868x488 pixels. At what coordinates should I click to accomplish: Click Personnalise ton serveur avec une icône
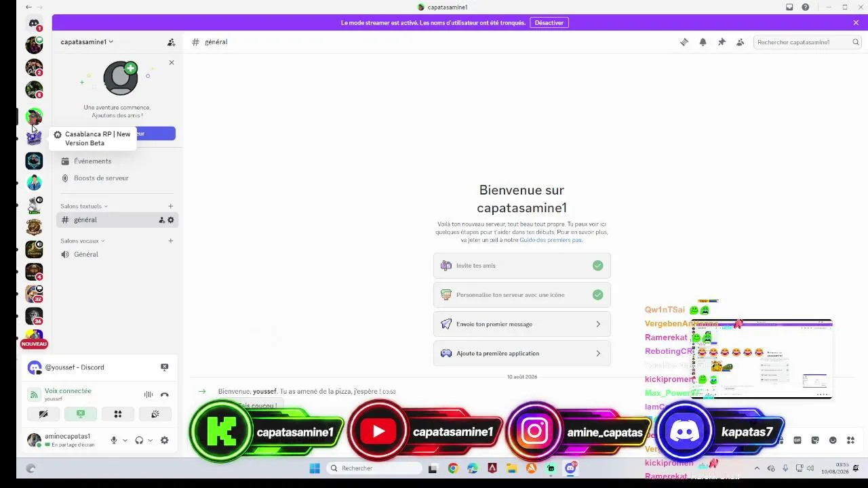(522, 295)
